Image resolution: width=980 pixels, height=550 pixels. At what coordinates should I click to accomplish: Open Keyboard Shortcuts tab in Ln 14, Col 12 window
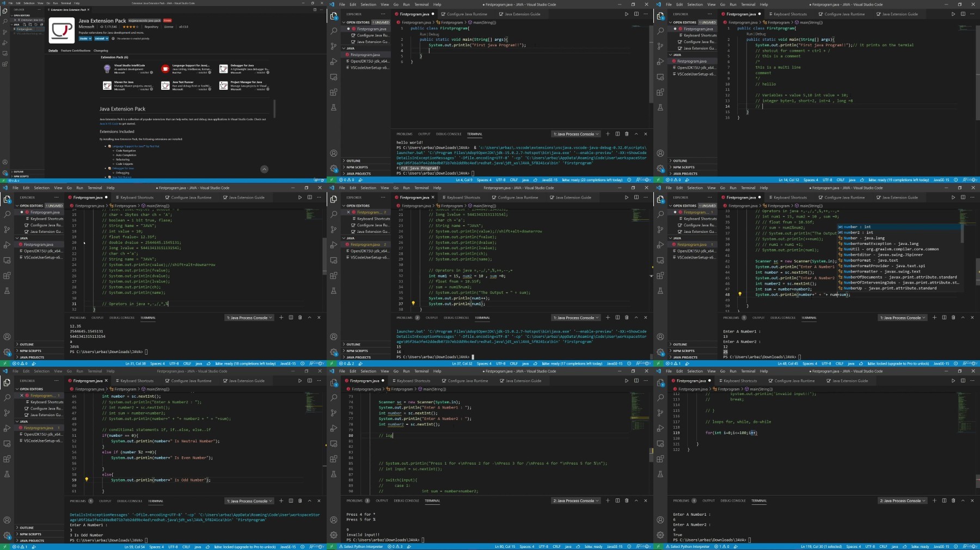789,14
